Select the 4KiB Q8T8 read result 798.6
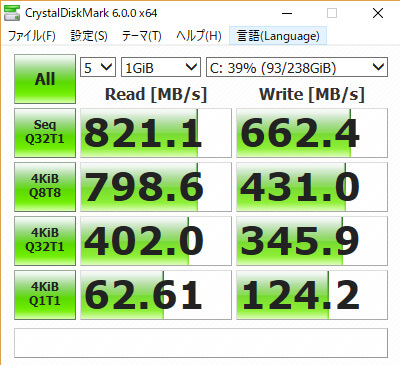 point(156,187)
